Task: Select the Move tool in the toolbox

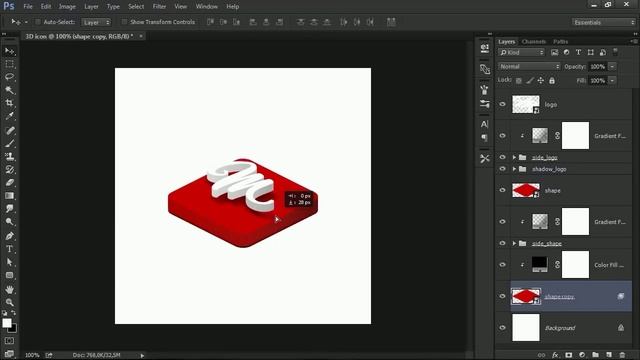Action: click(9, 51)
